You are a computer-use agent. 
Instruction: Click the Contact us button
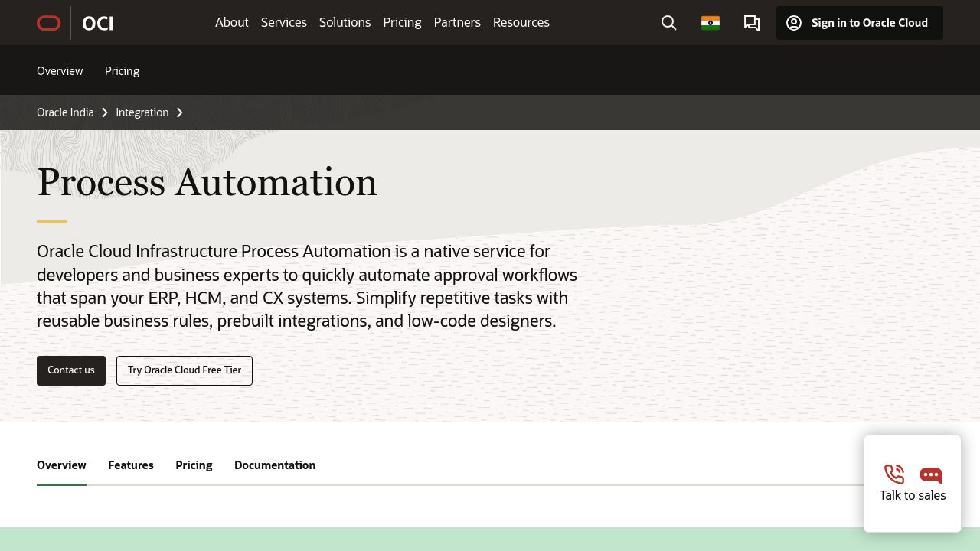[71, 370]
